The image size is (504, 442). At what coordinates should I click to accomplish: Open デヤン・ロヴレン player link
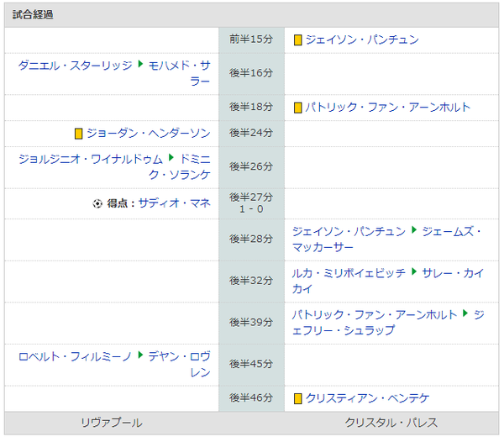point(179,364)
